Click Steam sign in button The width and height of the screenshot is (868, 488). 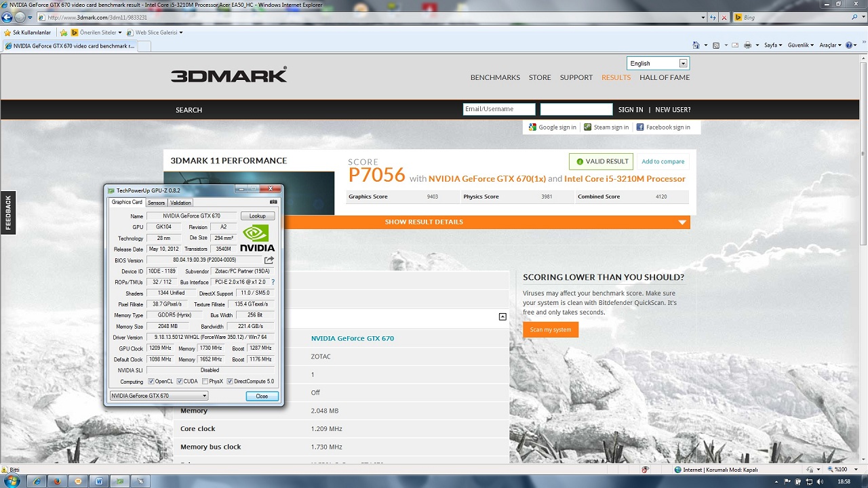[606, 127]
